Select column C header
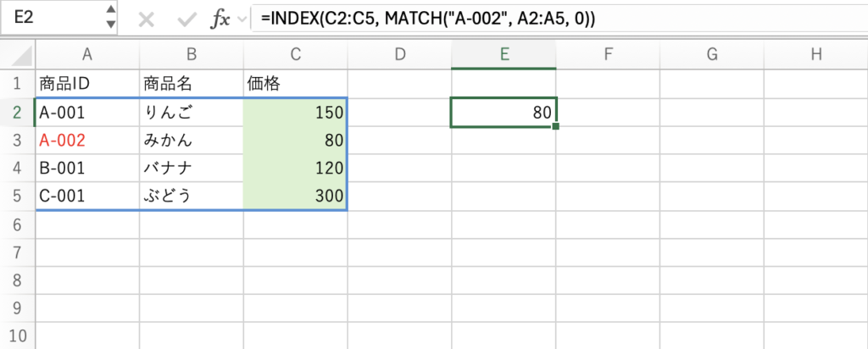Screen dimensions: 868x349 pos(295,55)
